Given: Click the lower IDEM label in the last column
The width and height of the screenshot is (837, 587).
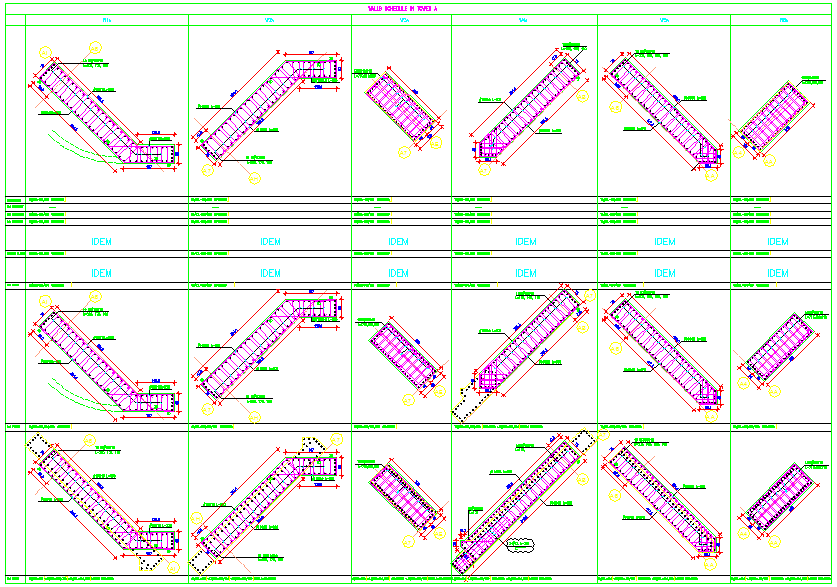Looking at the screenshot, I should (777, 273).
